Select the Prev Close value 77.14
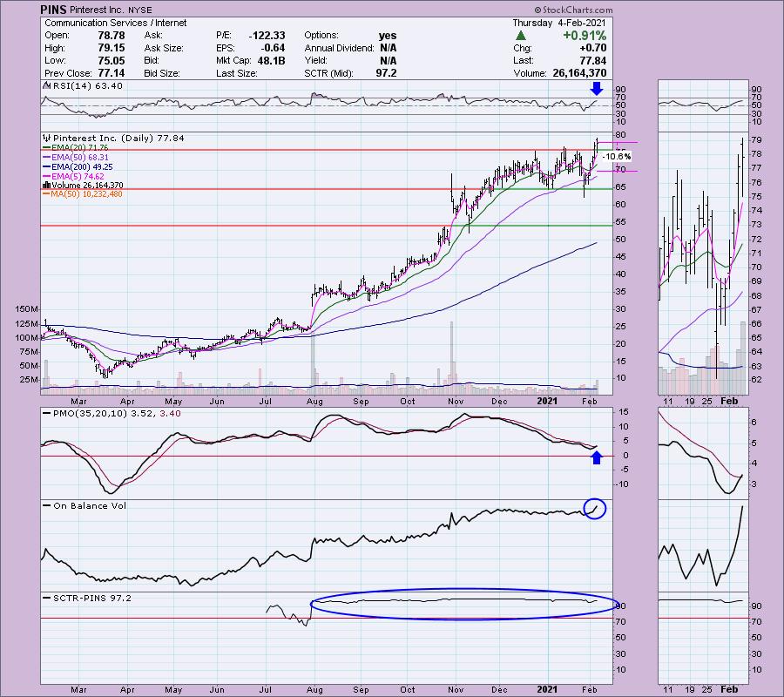 (112, 73)
